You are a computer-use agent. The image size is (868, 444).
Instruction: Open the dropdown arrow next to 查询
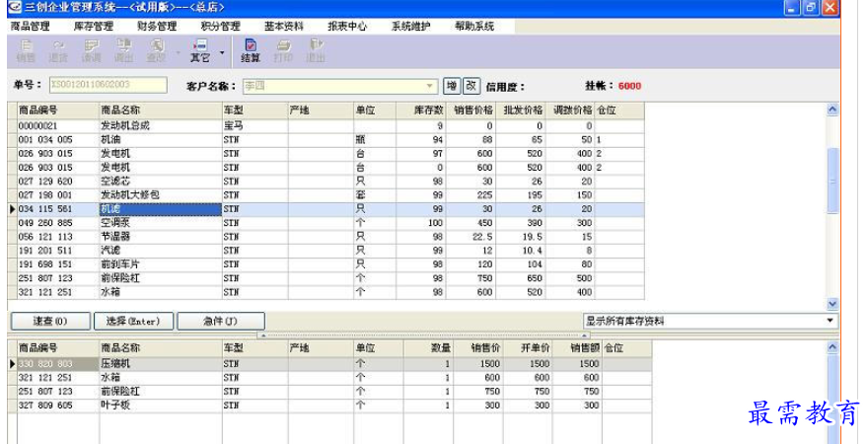pyautogui.click(x=179, y=52)
